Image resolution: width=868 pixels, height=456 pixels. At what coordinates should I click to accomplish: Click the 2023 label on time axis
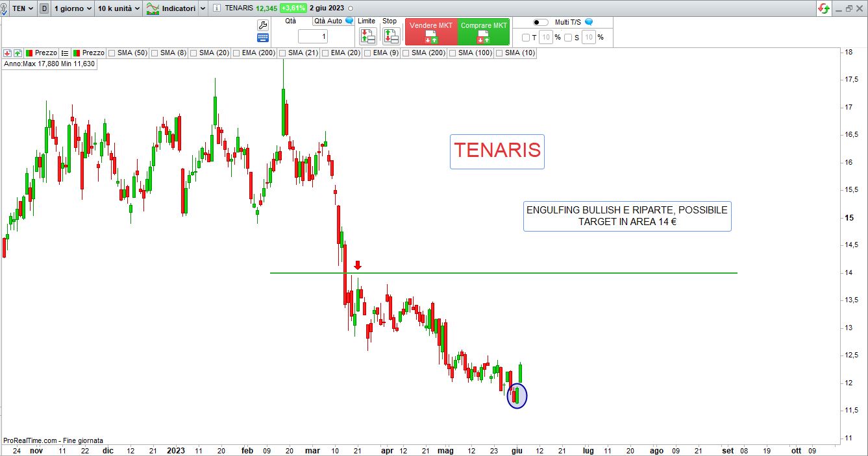pyautogui.click(x=176, y=450)
